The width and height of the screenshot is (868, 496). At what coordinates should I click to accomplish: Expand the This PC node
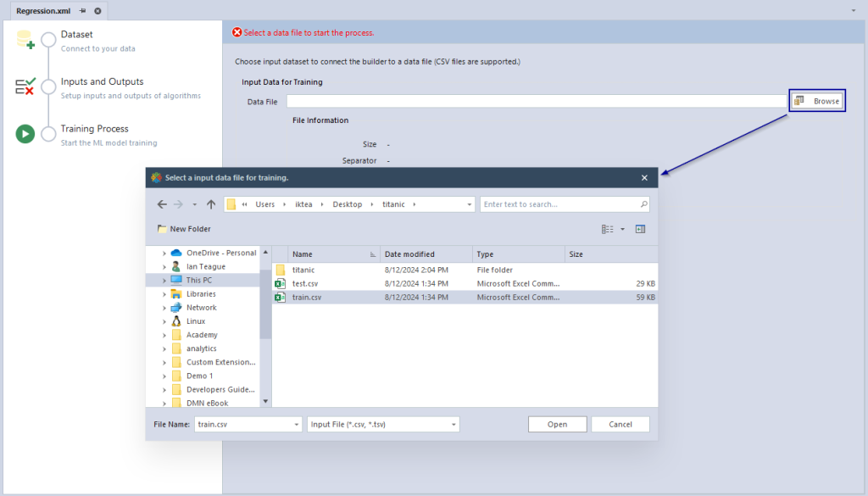[x=164, y=281]
